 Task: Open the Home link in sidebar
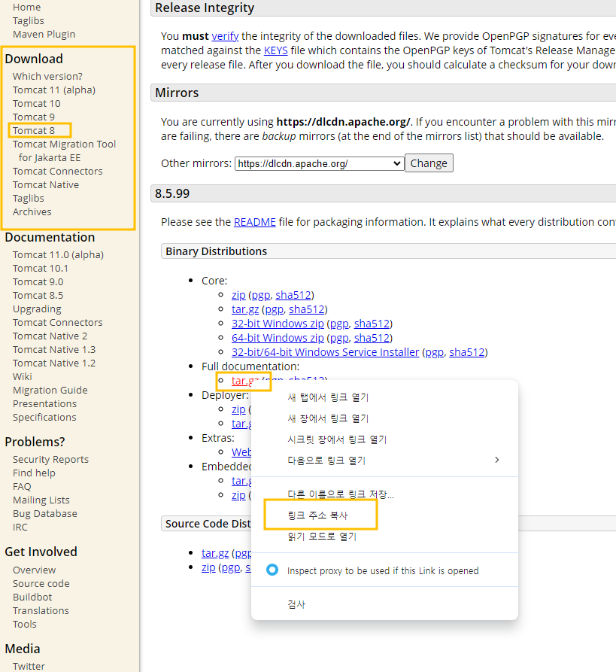point(26,7)
